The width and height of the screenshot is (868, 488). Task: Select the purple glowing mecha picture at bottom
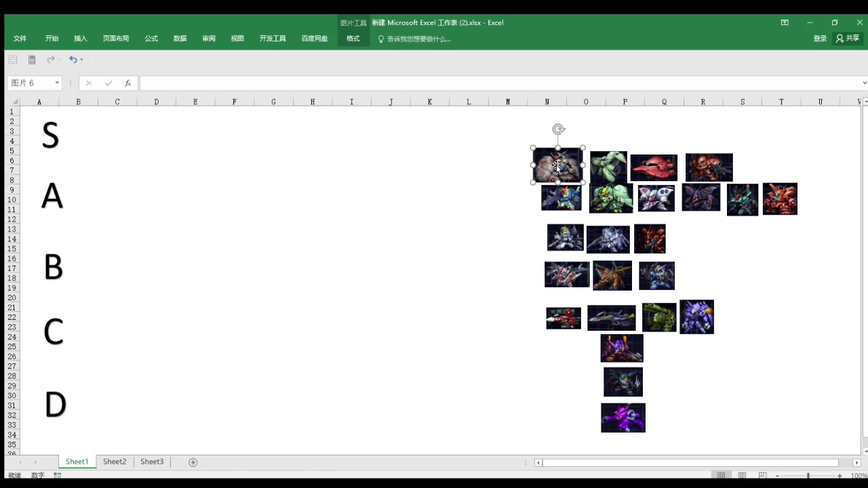tap(623, 418)
